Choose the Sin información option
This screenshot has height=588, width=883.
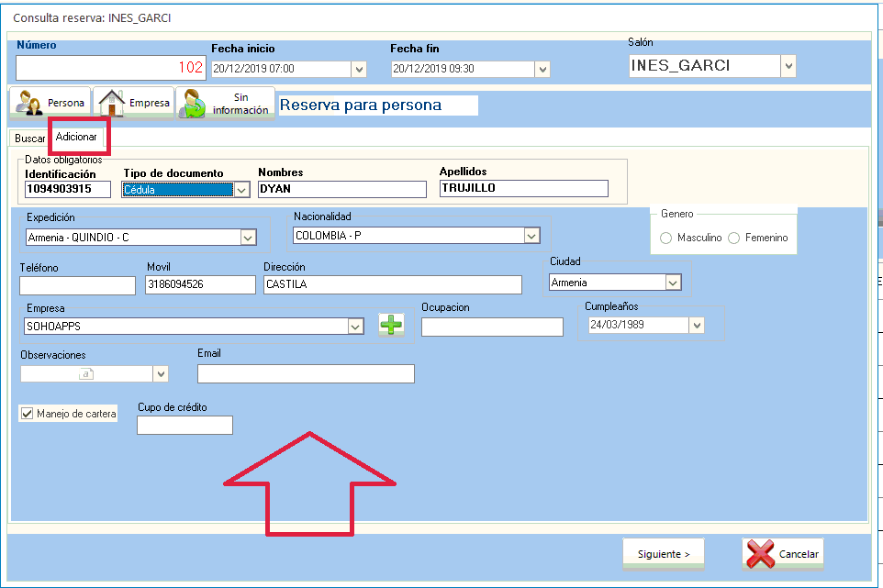point(227,104)
